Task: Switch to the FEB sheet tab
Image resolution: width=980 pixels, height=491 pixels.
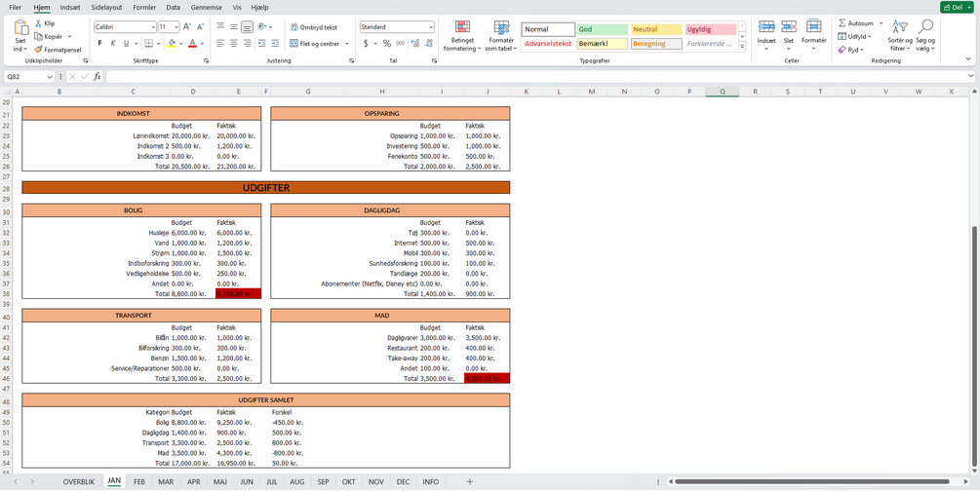Action: coord(139,481)
